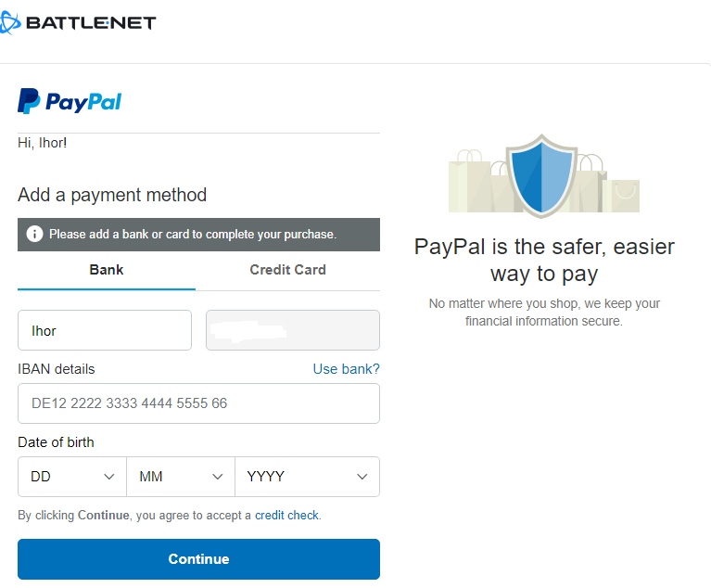The height and width of the screenshot is (588, 711).
Task: Click the info icon in the gray banner
Action: (x=34, y=234)
